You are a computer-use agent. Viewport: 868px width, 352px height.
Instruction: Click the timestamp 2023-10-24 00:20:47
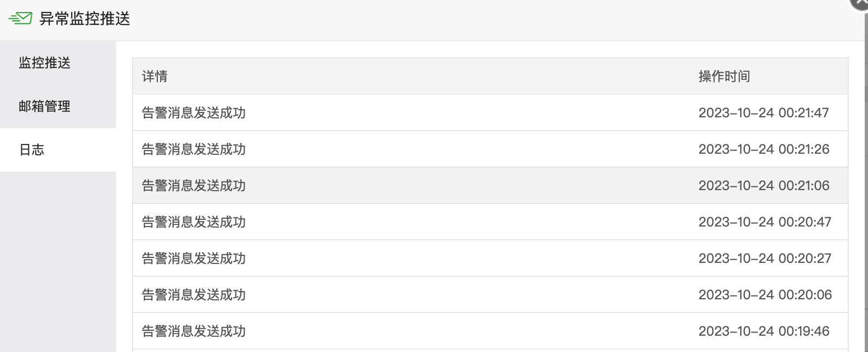coord(765,222)
